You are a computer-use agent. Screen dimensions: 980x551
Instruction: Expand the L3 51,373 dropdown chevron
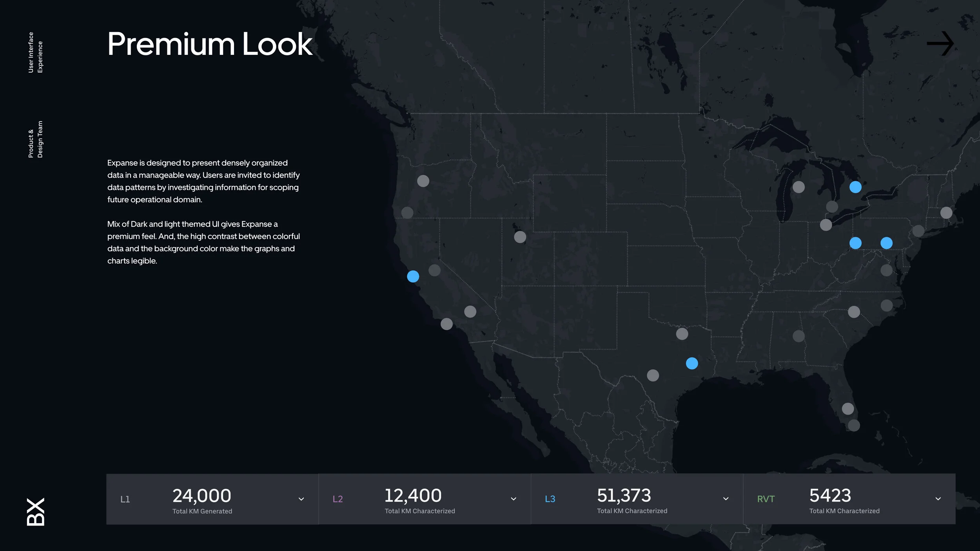(x=726, y=499)
